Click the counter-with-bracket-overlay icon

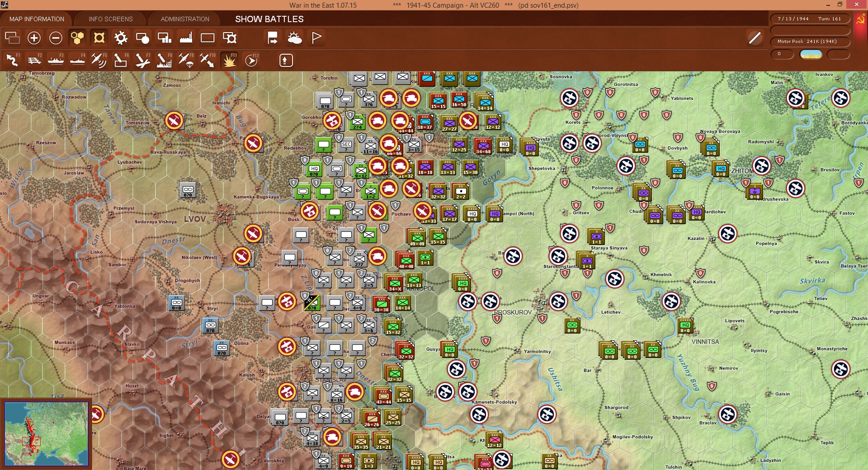click(x=230, y=38)
